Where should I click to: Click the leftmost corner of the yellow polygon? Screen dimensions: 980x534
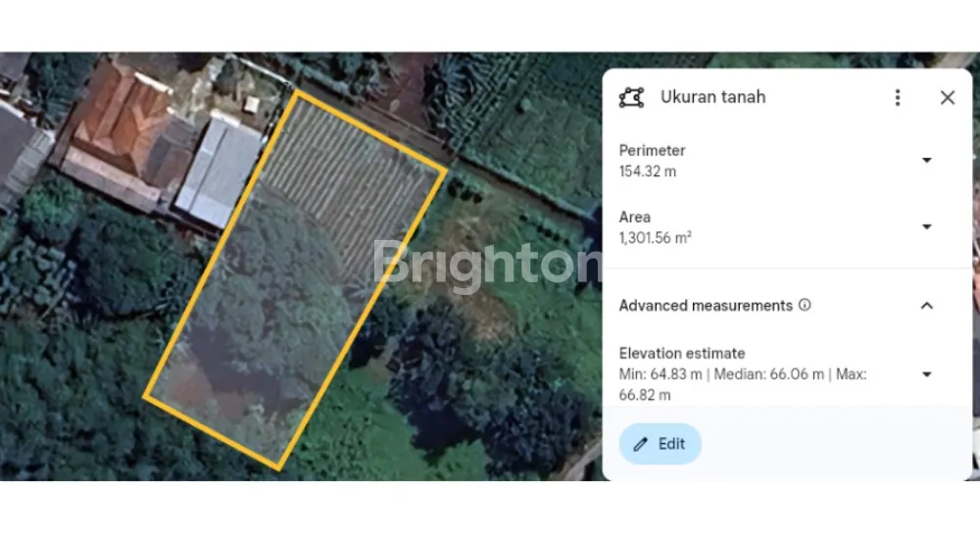pos(146,397)
